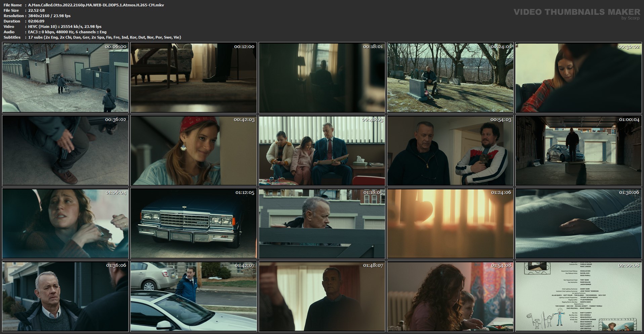Click the video codec line HEVC (Main 10)
644x334 pixels.
coord(65,27)
